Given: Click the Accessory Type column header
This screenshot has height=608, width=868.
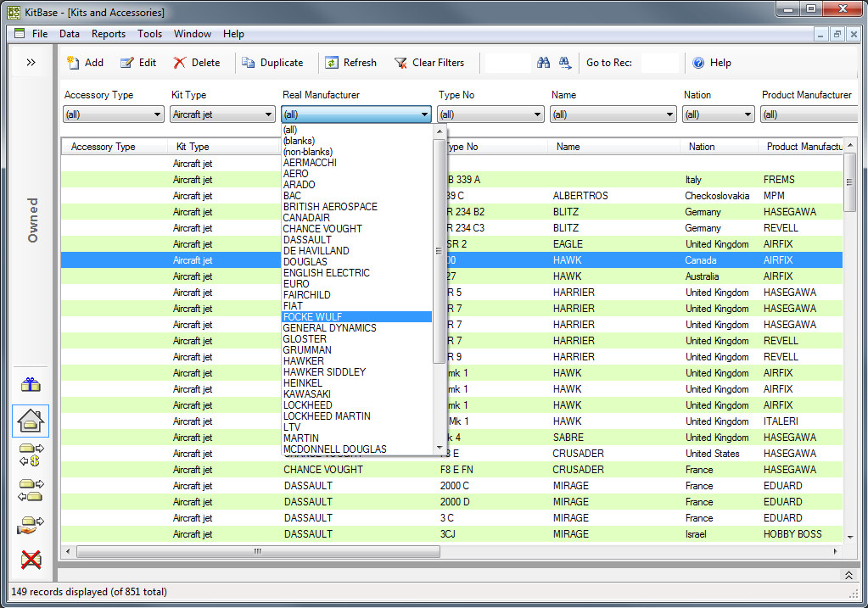Looking at the screenshot, I should pyautogui.click(x=114, y=147).
